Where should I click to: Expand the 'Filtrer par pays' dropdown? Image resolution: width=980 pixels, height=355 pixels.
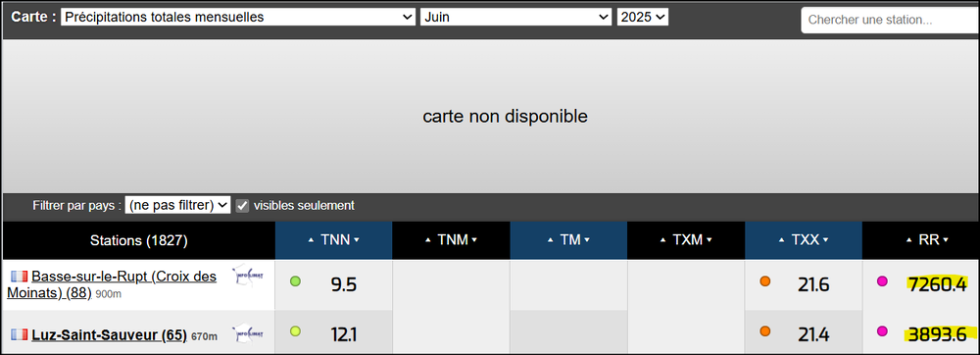(x=177, y=205)
